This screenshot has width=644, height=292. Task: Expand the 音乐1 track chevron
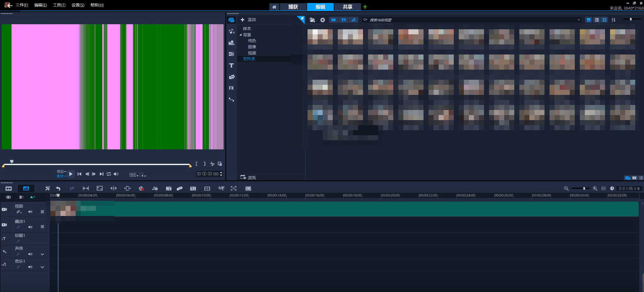[x=42, y=267]
